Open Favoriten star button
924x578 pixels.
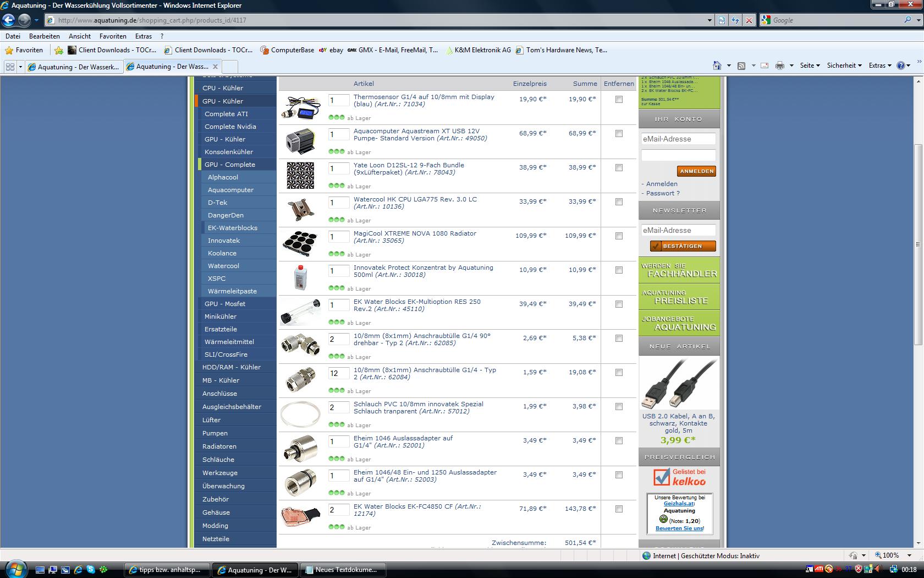[24, 50]
